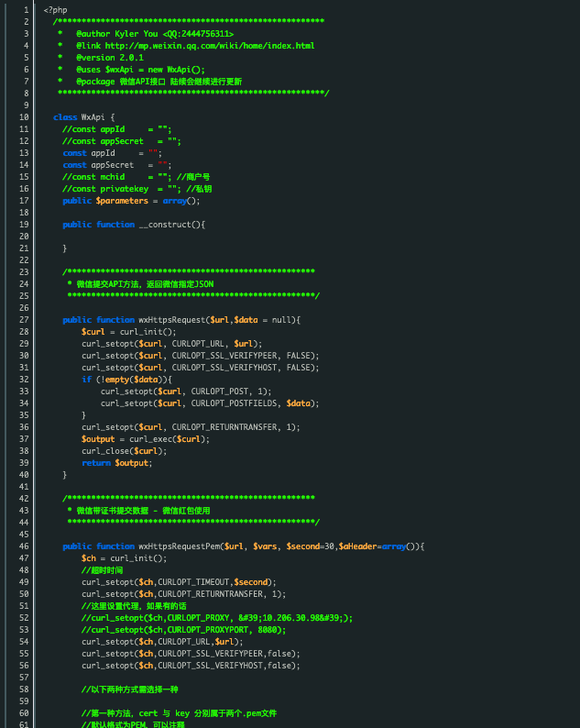Click the "return $output;" statement

pyautogui.click(x=117, y=463)
